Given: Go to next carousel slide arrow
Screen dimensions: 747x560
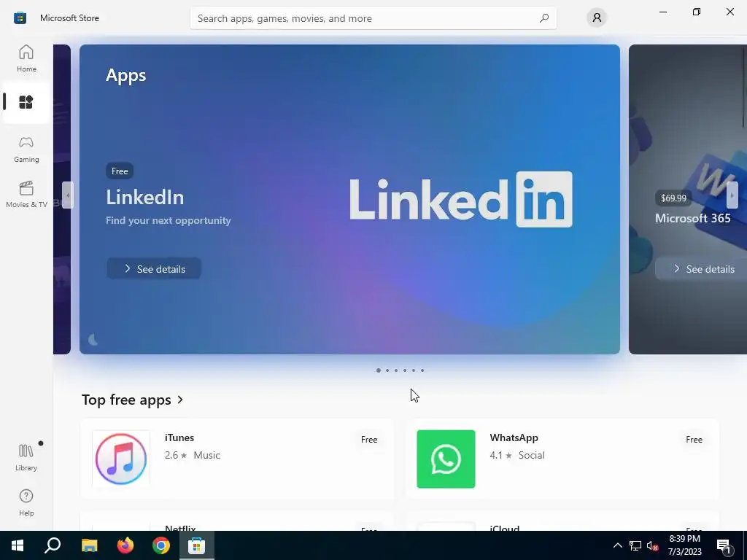Looking at the screenshot, I should 732,195.
